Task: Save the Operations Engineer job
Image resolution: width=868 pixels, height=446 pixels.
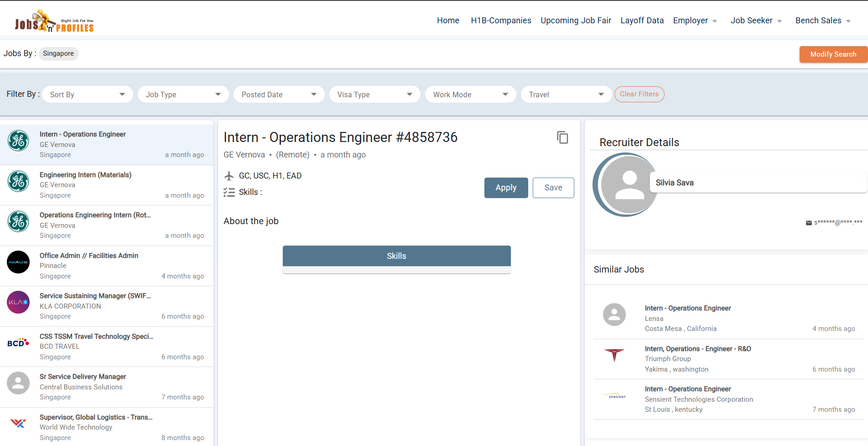Action: 553,188
